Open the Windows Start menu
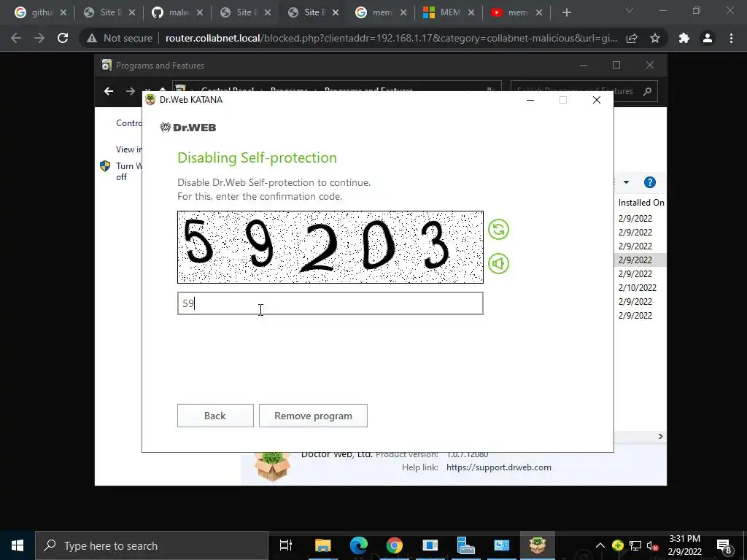Image resolution: width=747 pixels, height=560 pixels. pos(18,545)
